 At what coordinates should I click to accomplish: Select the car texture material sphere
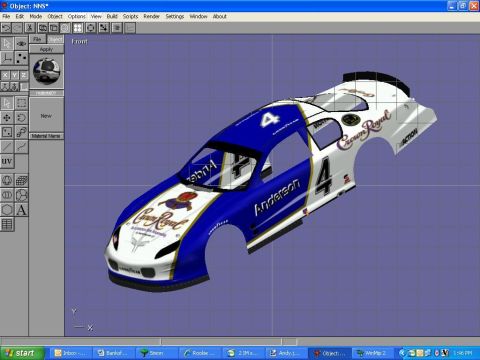click(x=46, y=71)
